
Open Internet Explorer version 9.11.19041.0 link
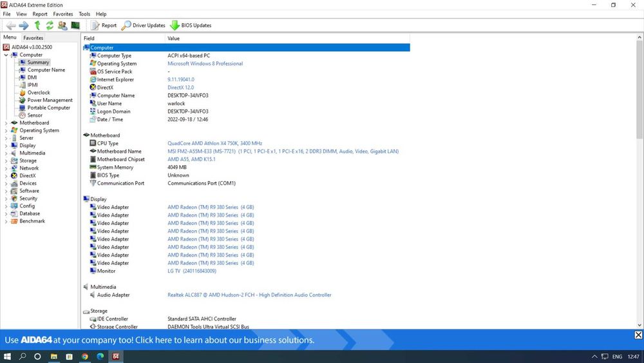pos(181,80)
